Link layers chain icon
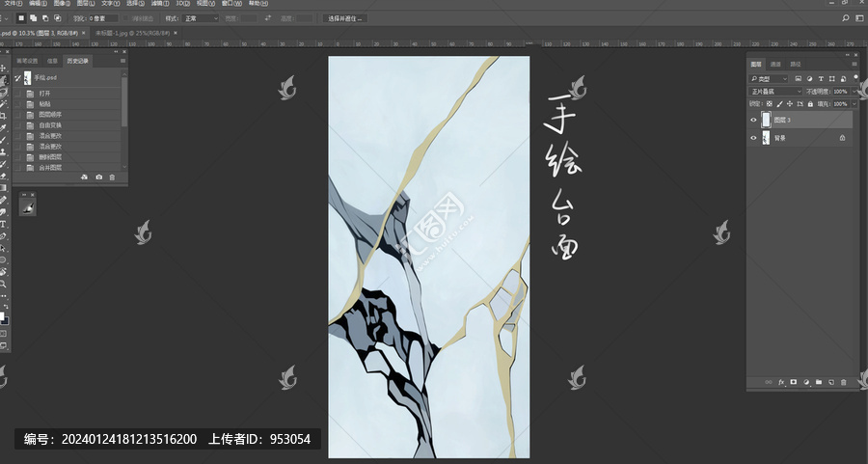Screen dimensions: 868x464 pos(769,382)
